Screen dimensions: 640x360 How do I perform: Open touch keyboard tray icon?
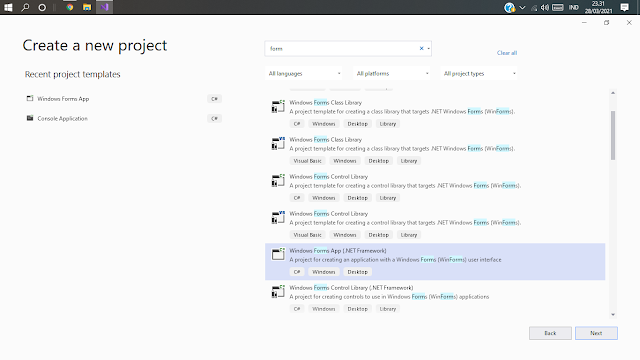(558, 7)
